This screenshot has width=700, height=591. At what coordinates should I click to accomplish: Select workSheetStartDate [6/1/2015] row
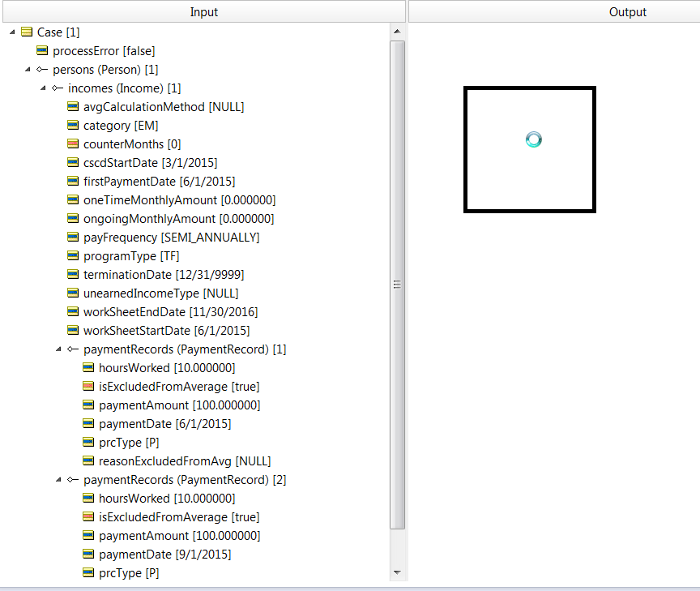[x=167, y=331]
